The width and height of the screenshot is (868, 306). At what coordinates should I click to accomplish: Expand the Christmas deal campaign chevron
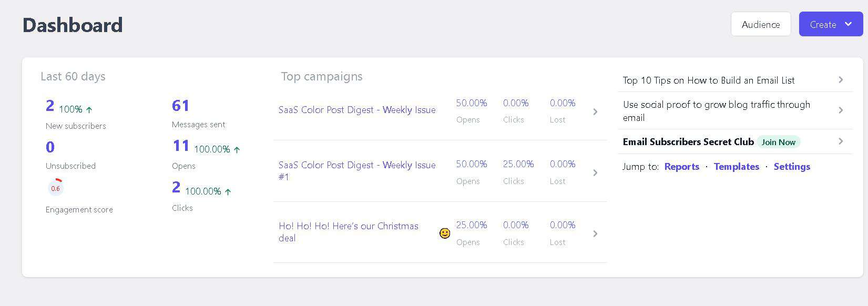pyautogui.click(x=595, y=233)
